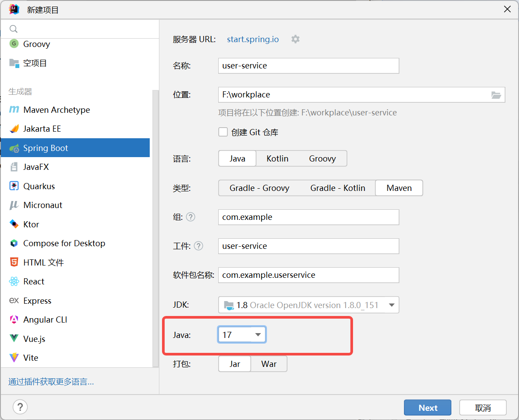Open dialog help question mark button
The image size is (519, 420).
pos(20,407)
